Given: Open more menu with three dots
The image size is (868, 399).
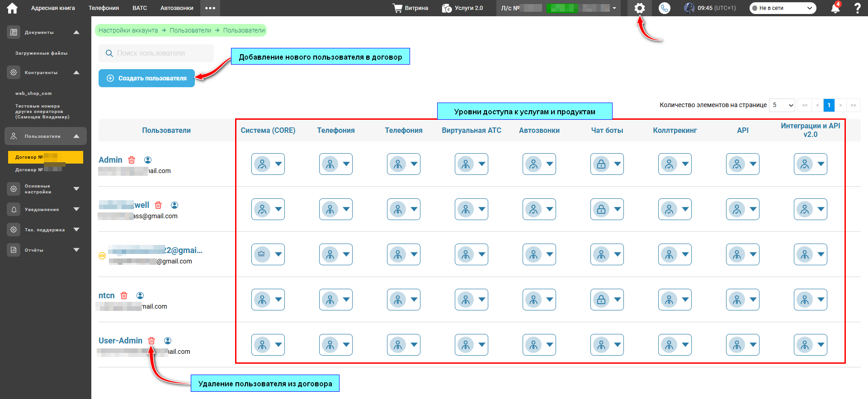Looking at the screenshot, I should coord(210,8).
